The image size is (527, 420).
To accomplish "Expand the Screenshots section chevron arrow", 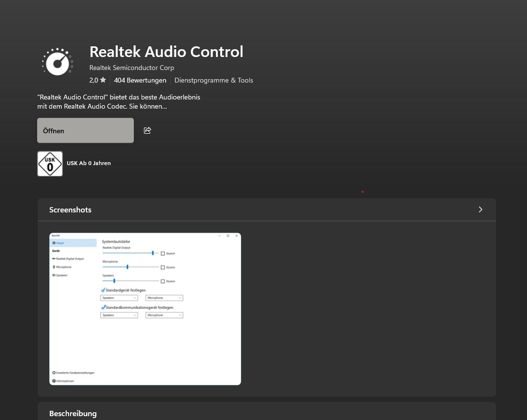I will [x=480, y=210].
